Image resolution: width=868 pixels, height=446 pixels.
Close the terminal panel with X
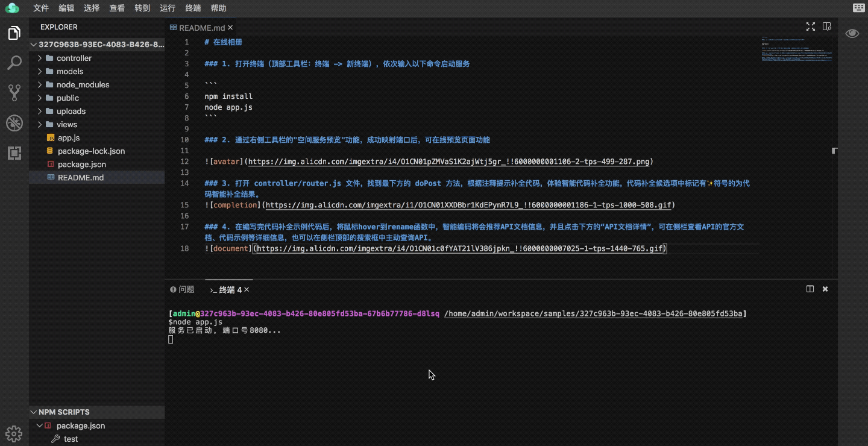(825, 289)
